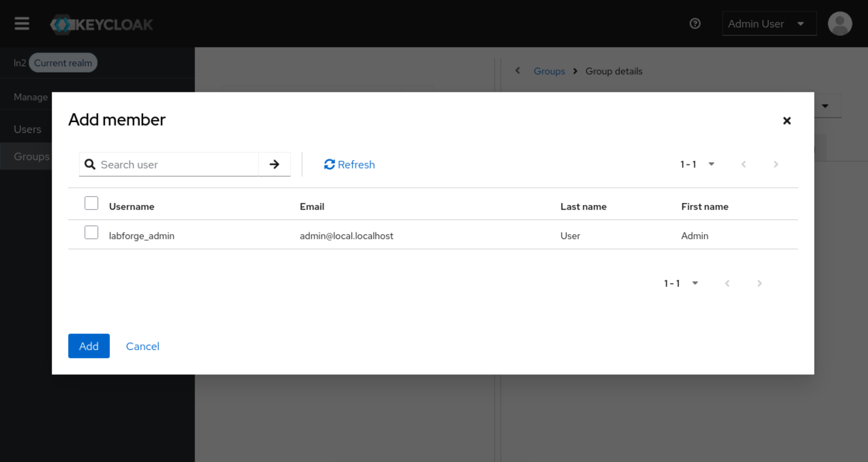Click the Cancel link
868x462 pixels.
point(142,346)
